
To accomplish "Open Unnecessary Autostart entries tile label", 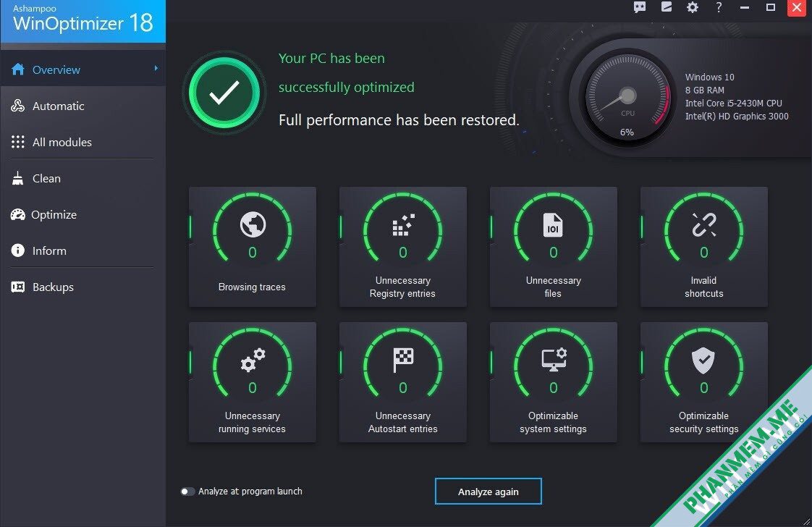I will click(x=403, y=422).
